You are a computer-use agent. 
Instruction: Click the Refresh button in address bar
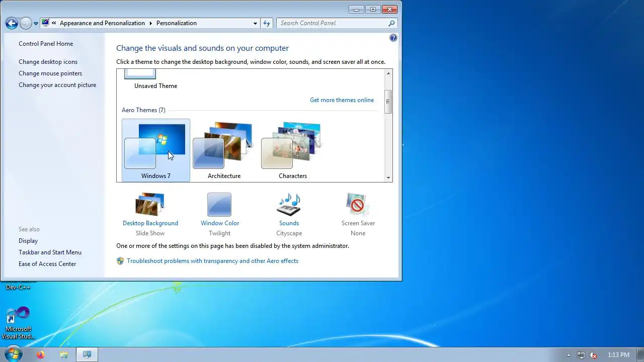(x=267, y=23)
